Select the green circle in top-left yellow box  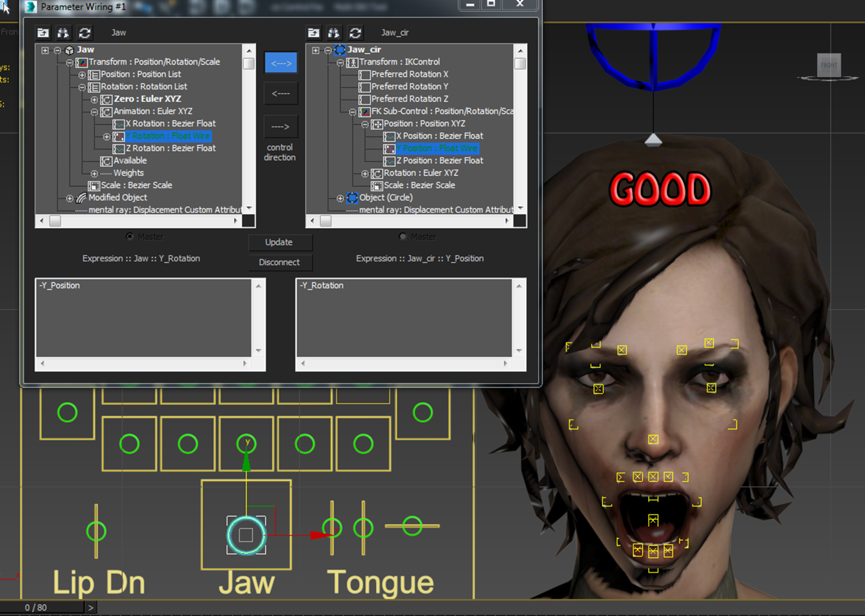(67, 412)
